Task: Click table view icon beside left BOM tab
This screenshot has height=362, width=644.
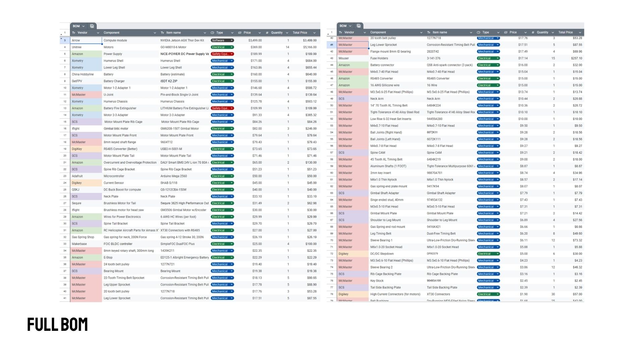Action: click(92, 26)
